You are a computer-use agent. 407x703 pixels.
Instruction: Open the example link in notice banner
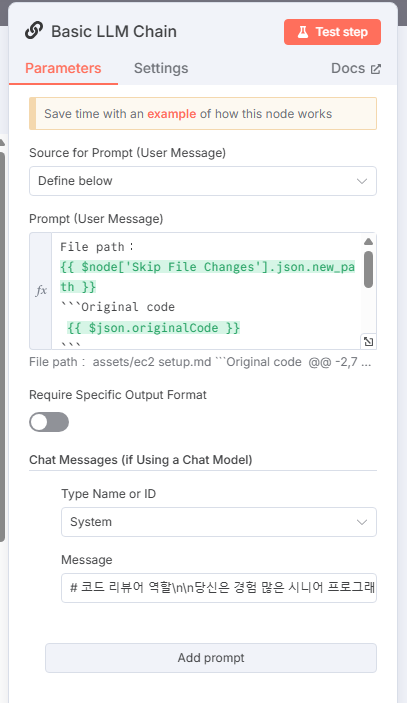pos(172,114)
